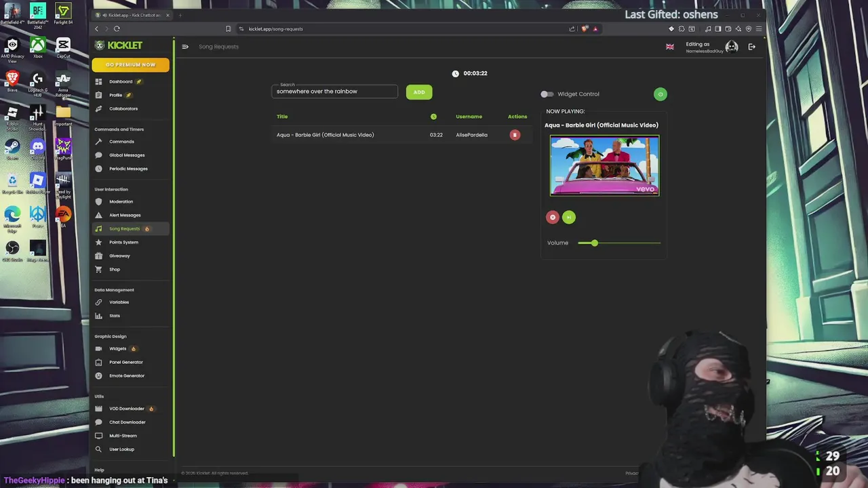This screenshot has width=868, height=488.
Task: Click the Multi-Stream monitor icon
Action: click(x=98, y=436)
